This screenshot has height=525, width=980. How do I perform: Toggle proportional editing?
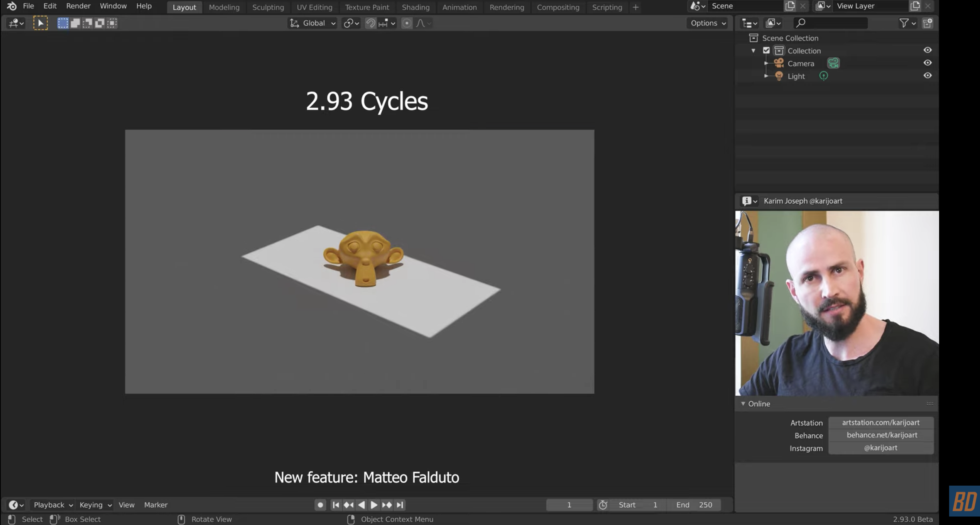click(x=407, y=23)
